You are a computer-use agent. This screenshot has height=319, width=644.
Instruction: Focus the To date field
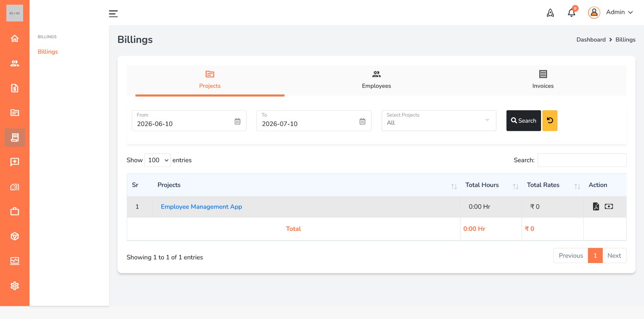pyautogui.click(x=314, y=121)
